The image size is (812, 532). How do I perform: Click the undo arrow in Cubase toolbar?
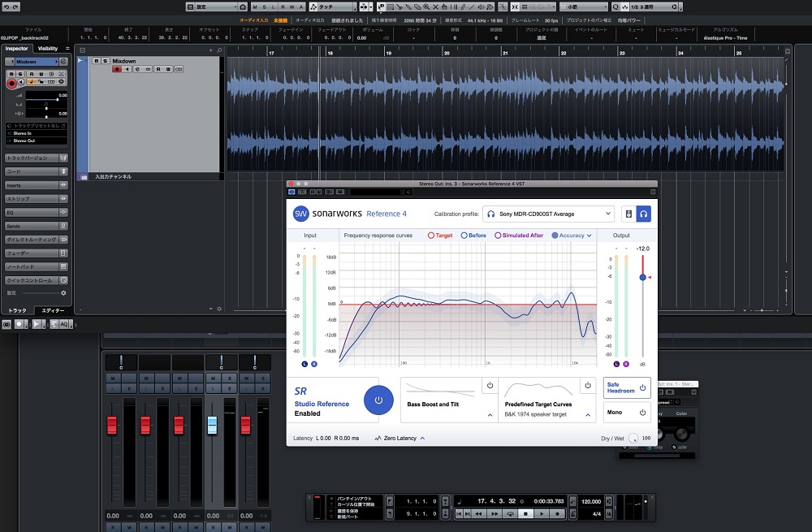(x=6, y=6)
